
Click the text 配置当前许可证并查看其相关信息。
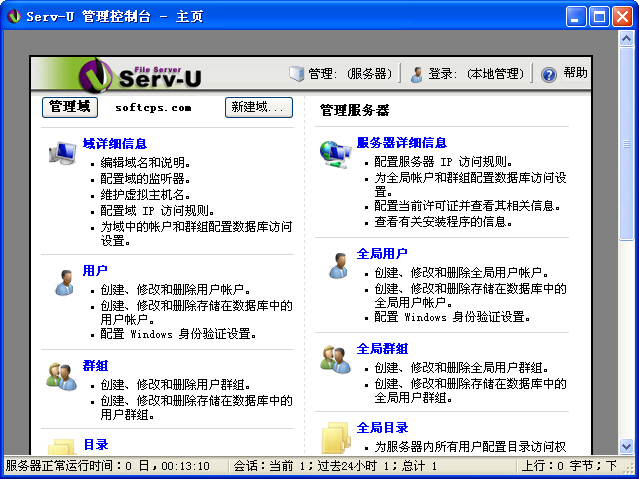pos(467,205)
